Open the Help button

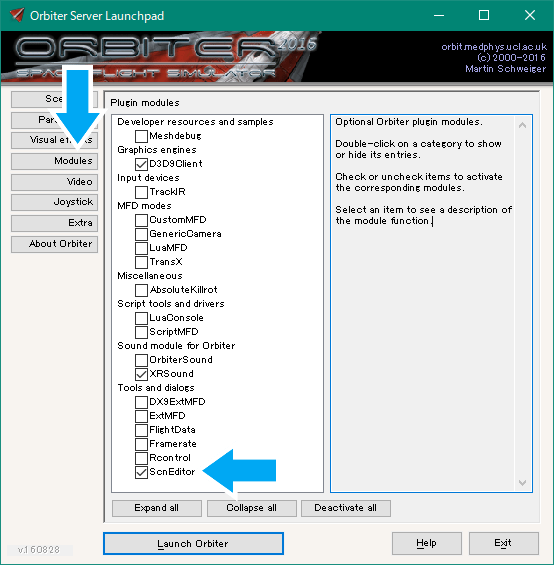coord(427,543)
